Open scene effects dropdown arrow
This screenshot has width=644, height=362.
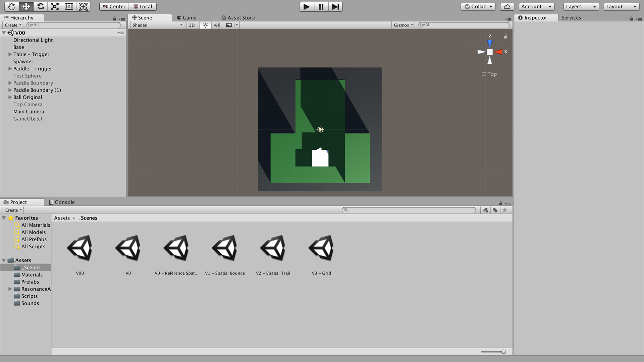coord(236,25)
